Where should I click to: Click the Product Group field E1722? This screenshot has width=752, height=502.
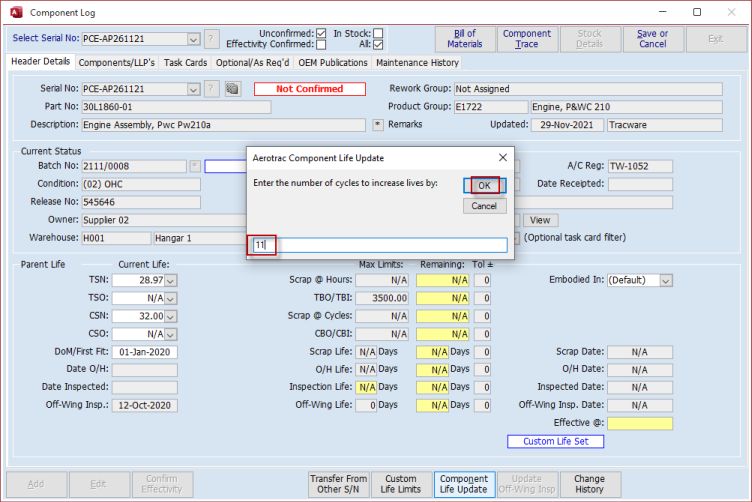click(491, 107)
